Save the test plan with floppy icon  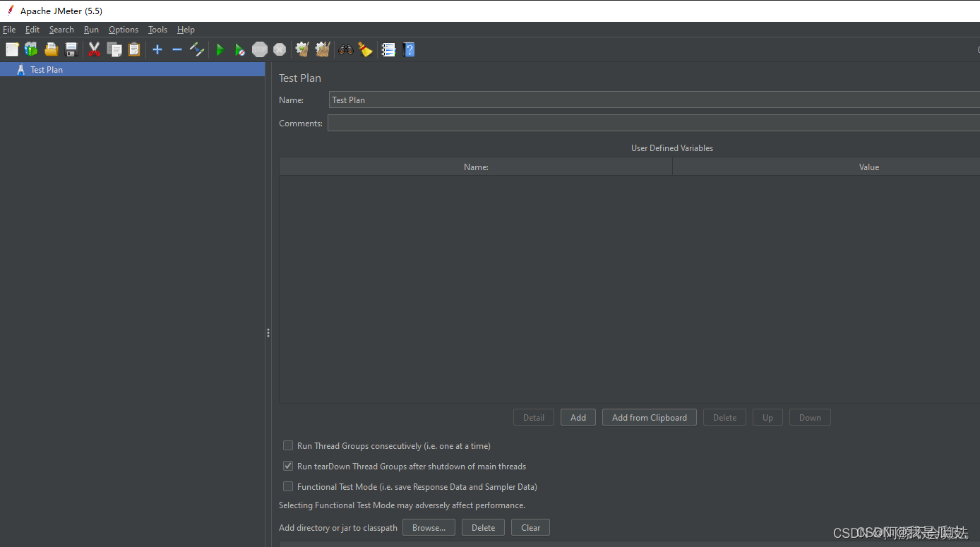pyautogui.click(x=71, y=49)
